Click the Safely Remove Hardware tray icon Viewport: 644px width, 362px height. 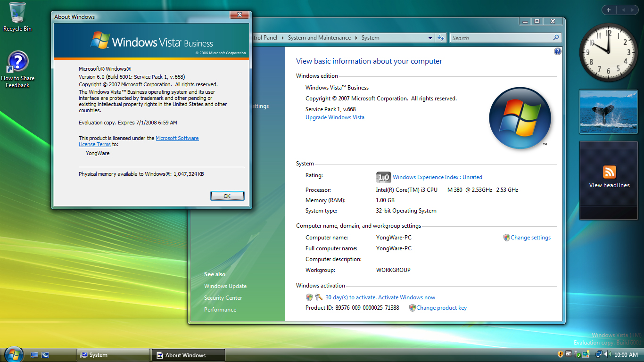[578, 354]
